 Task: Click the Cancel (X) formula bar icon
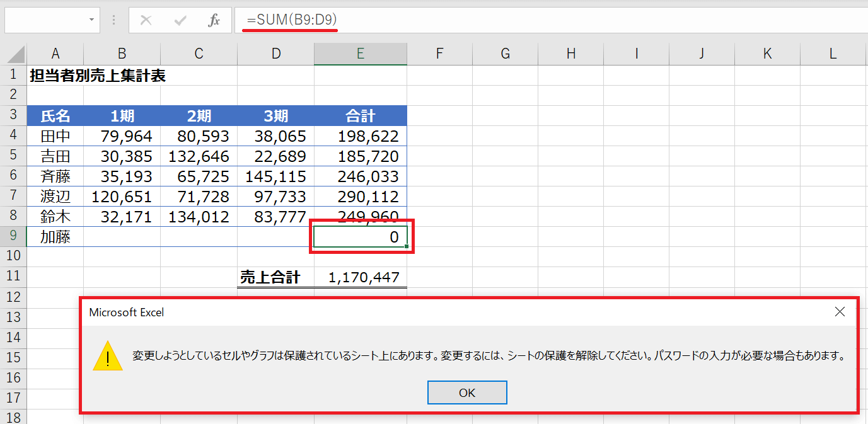click(x=146, y=20)
